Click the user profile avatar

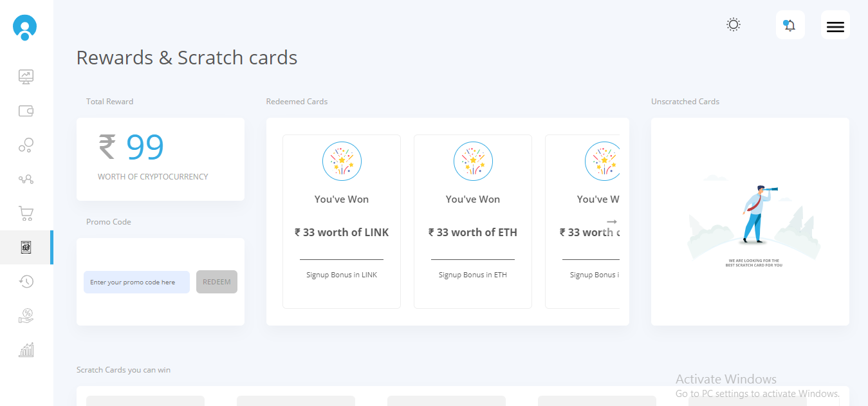tap(24, 28)
